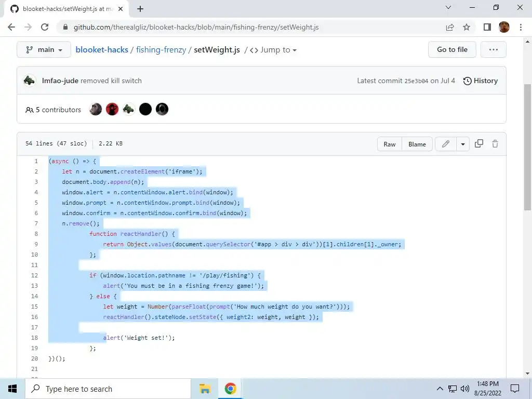532x399 pixels.
Task: Click the browser forward arrow
Action: click(28, 27)
